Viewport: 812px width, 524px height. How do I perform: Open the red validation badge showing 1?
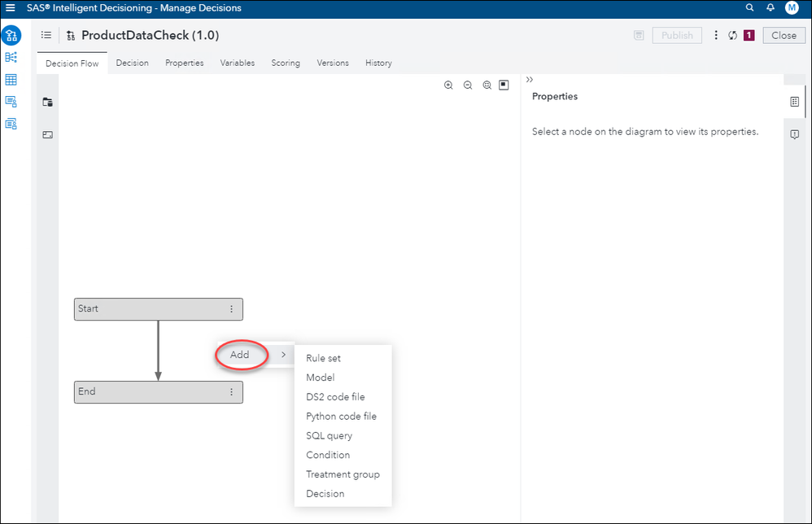749,35
